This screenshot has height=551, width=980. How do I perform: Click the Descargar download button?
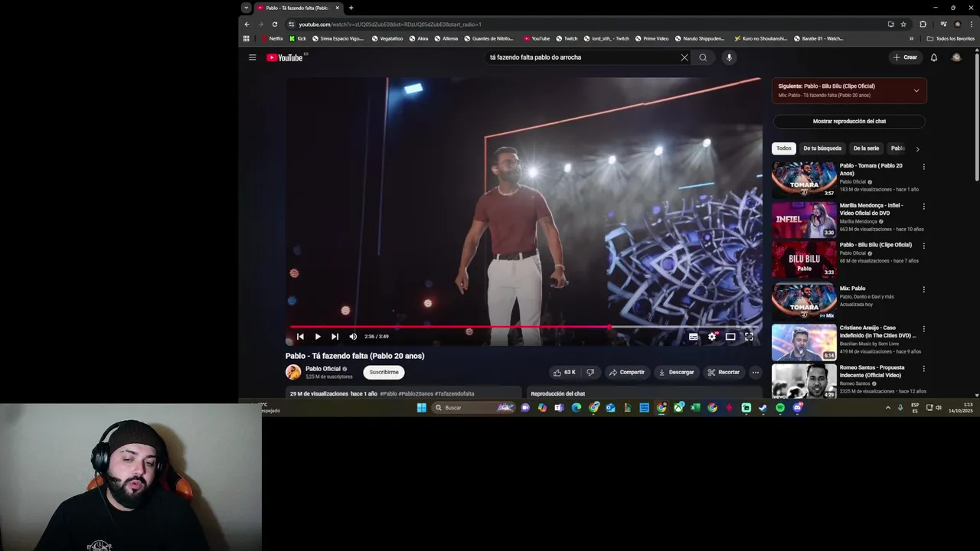[677, 373]
